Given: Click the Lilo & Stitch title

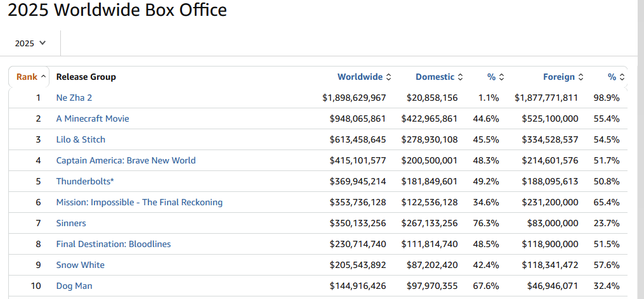Looking at the screenshot, I should pos(81,139).
